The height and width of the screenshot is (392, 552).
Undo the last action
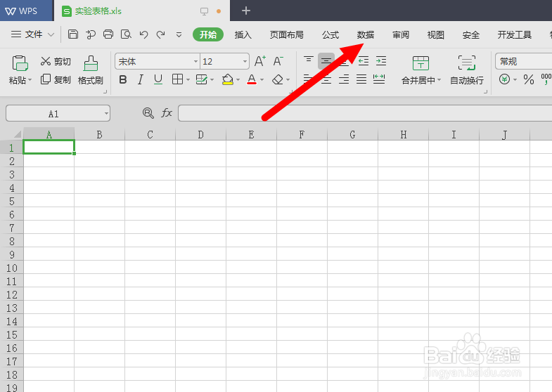[x=143, y=34]
